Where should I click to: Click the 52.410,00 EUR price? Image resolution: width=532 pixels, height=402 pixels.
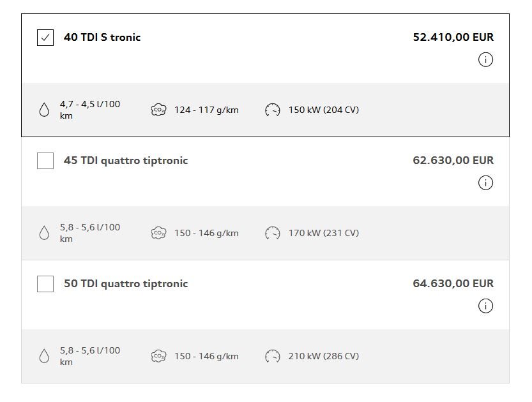(453, 37)
